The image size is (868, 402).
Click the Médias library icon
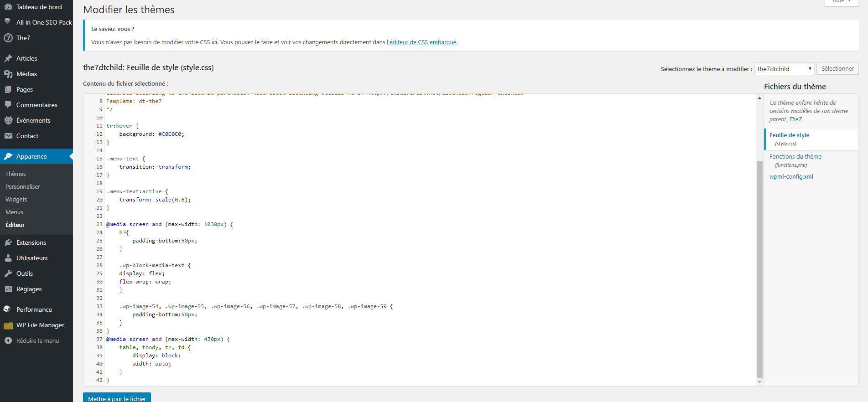tap(8, 74)
